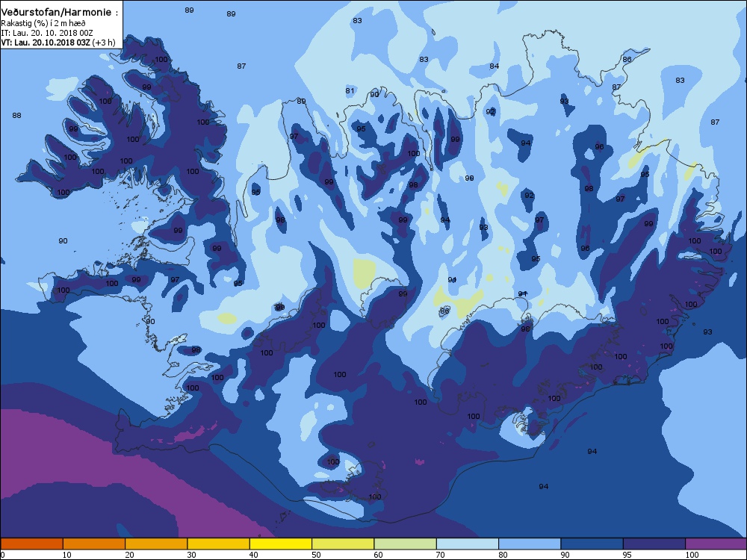
Task: Select the 50–60 pale yellow legend swatch
Action: point(343,544)
